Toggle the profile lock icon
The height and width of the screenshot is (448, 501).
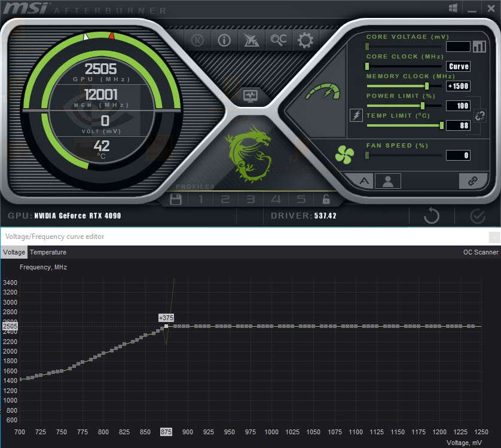coord(326,200)
